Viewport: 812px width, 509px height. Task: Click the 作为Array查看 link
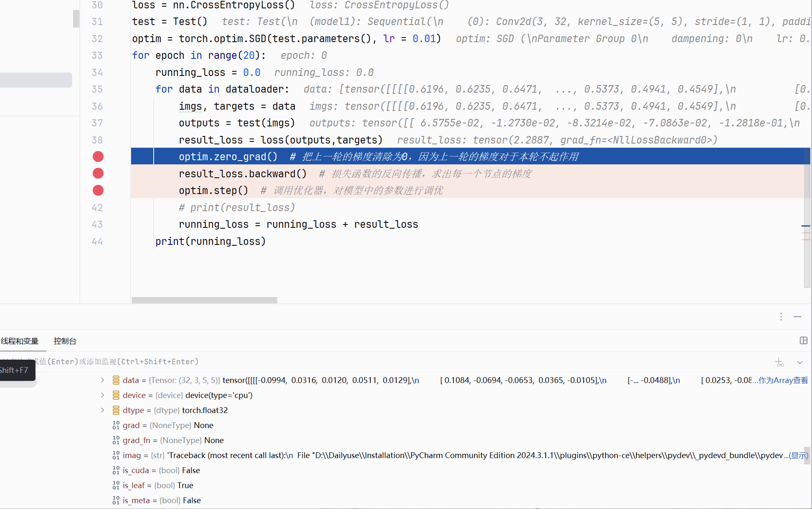point(783,380)
